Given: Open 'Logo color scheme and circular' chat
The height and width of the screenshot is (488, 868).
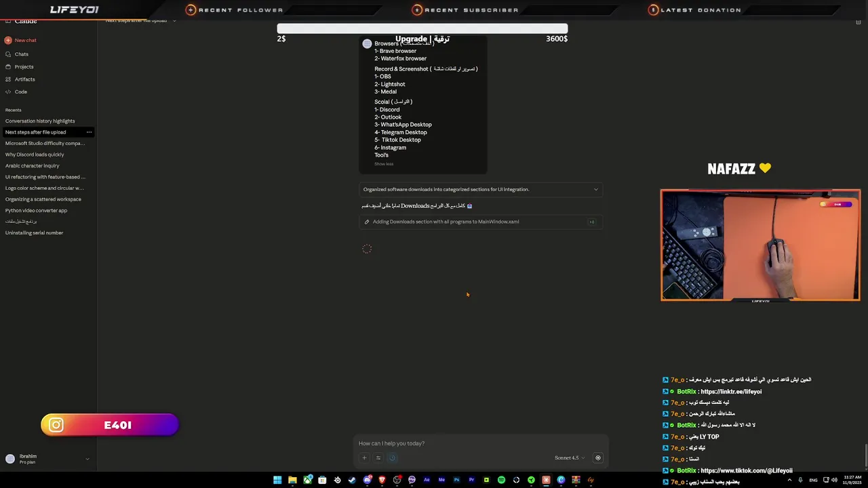Looking at the screenshot, I should (45, 188).
